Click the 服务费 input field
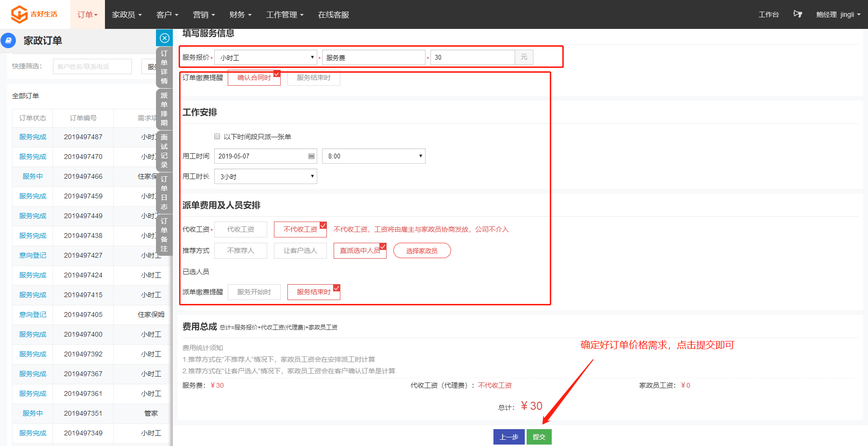868x446 pixels. pyautogui.click(x=374, y=57)
